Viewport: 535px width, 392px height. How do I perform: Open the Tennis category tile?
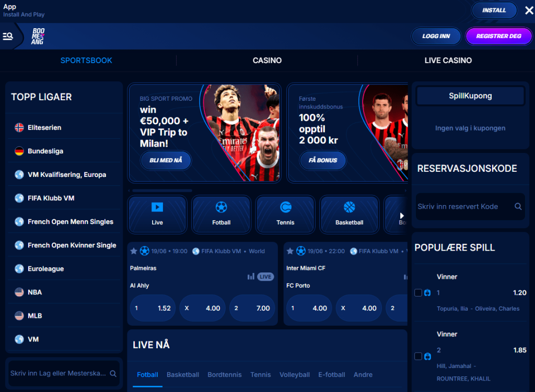coord(285,215)
